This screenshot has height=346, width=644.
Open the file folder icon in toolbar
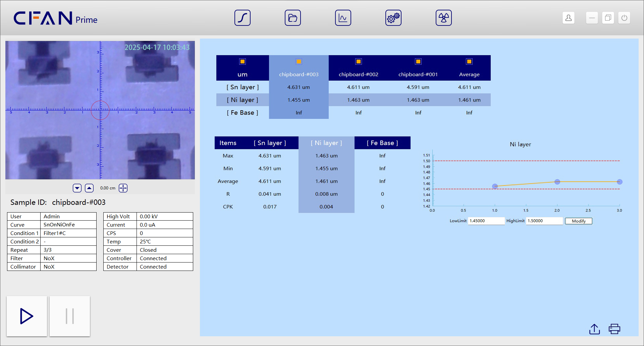pos(292,18)
